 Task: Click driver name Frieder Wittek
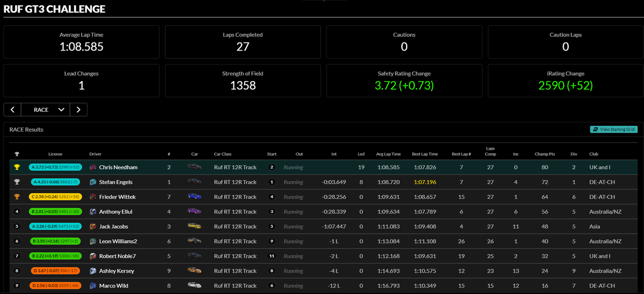pyautogui.click(x=118, y=197)
